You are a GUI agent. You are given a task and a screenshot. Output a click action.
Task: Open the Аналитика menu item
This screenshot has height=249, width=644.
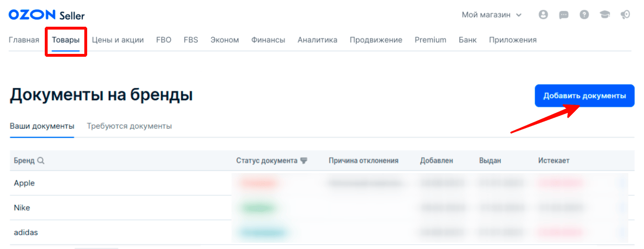click(x=317, y=40)
